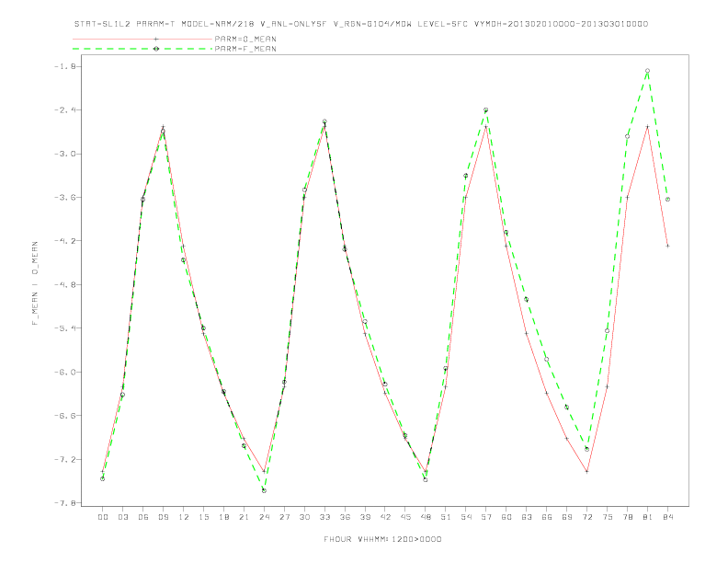Click the F_MEAN circle marker at hour 66
The width and height of the screenshot is (728, 563).
[547, 359]
